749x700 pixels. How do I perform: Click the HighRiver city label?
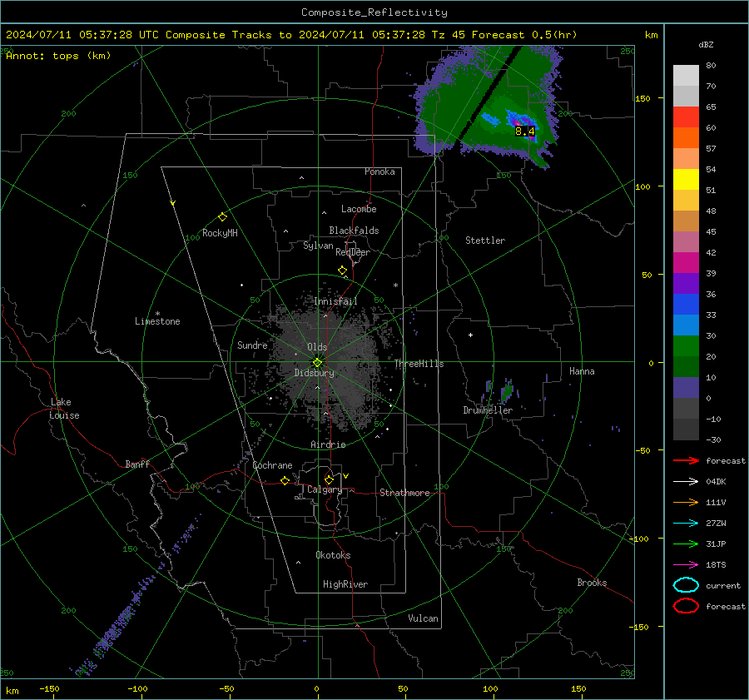pos(345,584)
